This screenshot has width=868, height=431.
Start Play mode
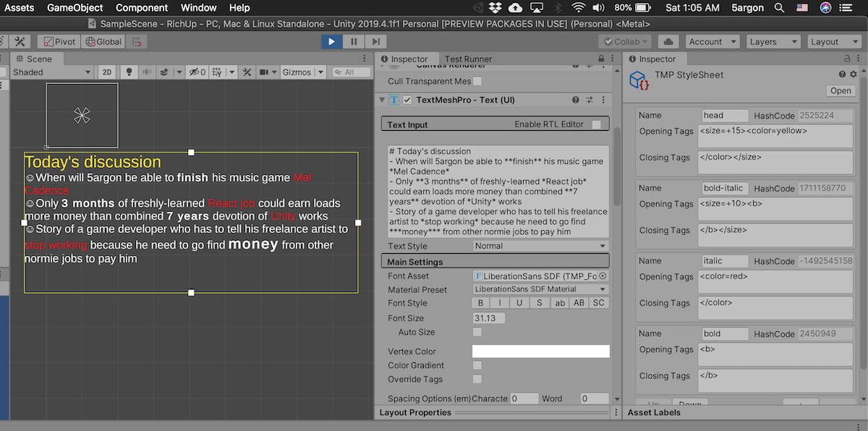point(331,42)
